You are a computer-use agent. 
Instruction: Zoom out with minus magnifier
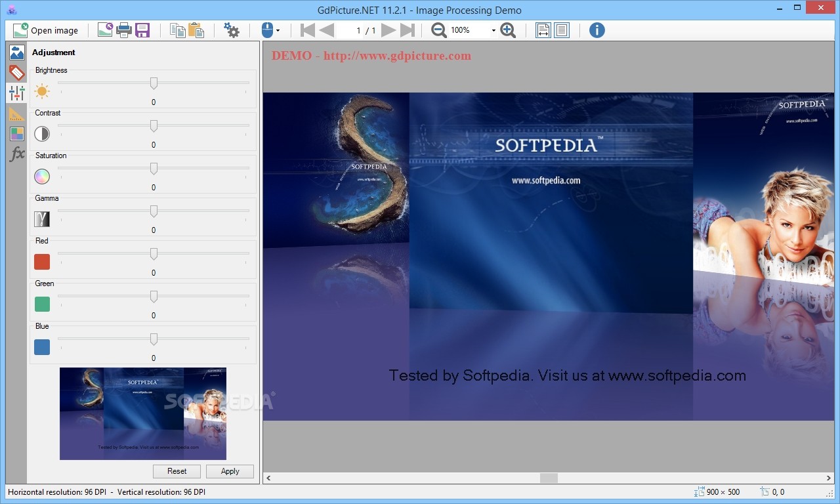click(x=439, y=30)
